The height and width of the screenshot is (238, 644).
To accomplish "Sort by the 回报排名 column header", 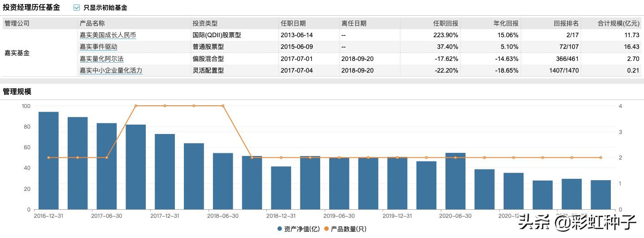I will coord(566,23).
